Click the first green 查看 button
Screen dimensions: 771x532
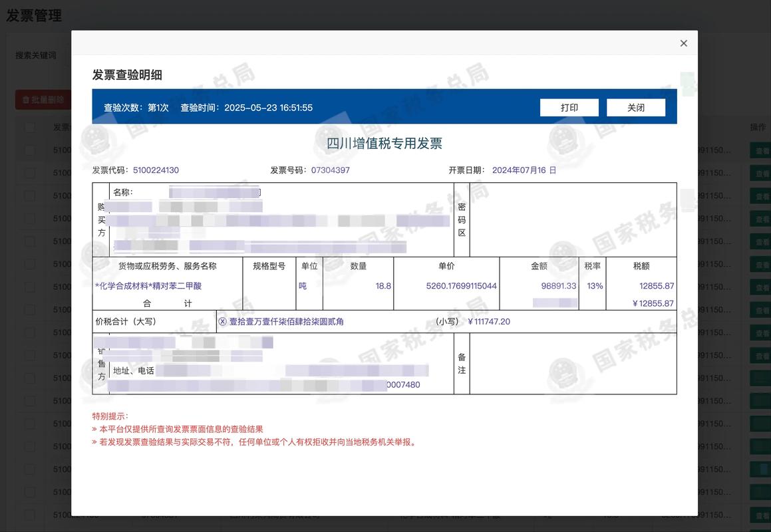(760, 149)
